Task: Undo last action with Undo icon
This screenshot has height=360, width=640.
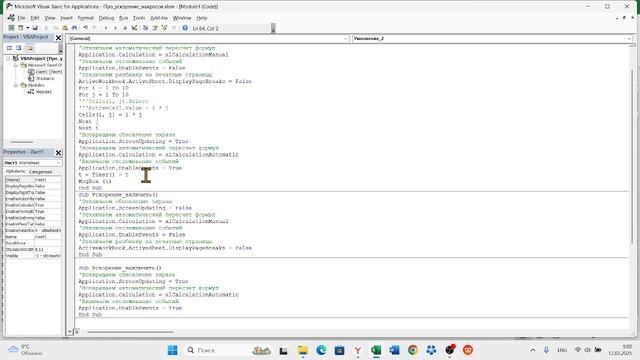Action: [86, 28]
